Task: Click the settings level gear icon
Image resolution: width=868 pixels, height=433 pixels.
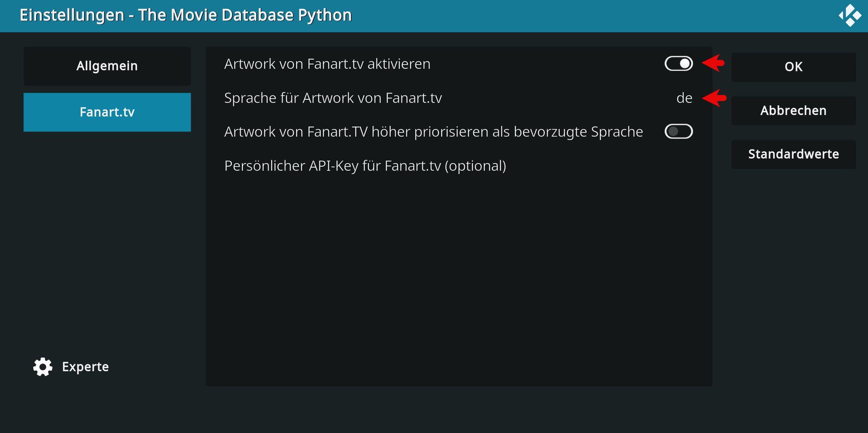Action: 43,367
